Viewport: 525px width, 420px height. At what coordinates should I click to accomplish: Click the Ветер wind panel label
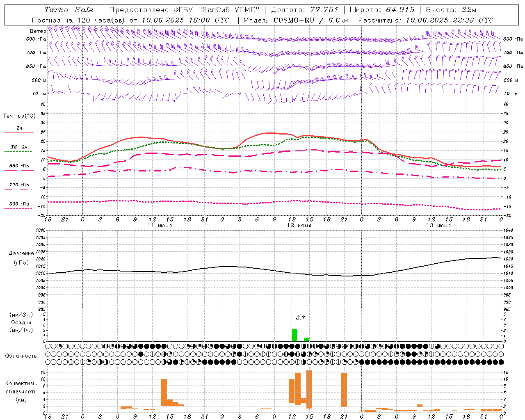(38, 31)
